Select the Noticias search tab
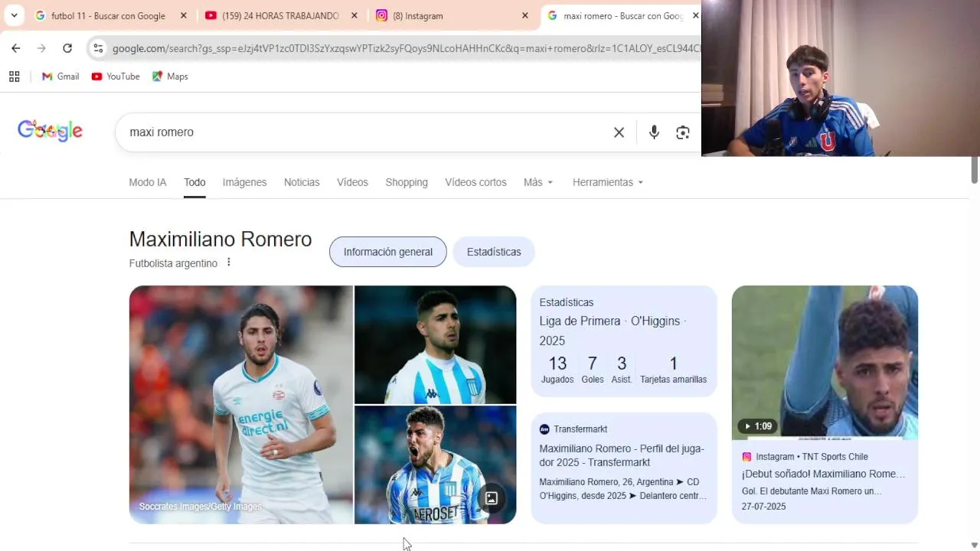 click(x=302, y=182)
